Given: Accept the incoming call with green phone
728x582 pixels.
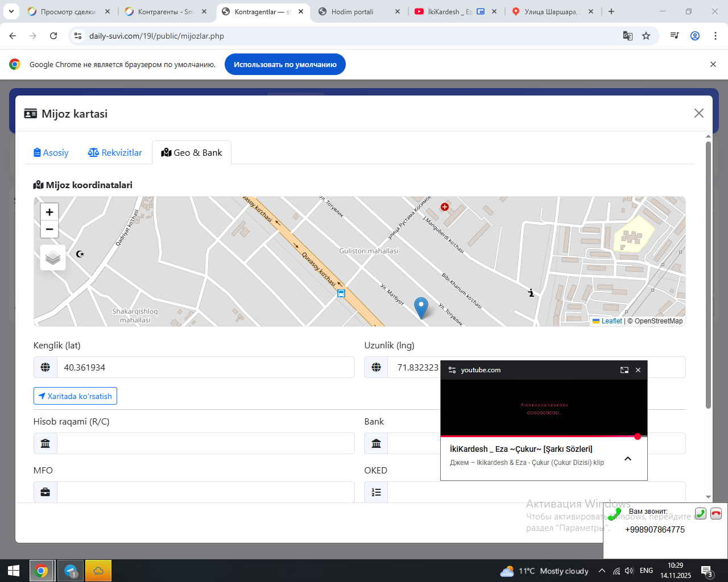Looking at the screenshot, I should coord(701,513).
